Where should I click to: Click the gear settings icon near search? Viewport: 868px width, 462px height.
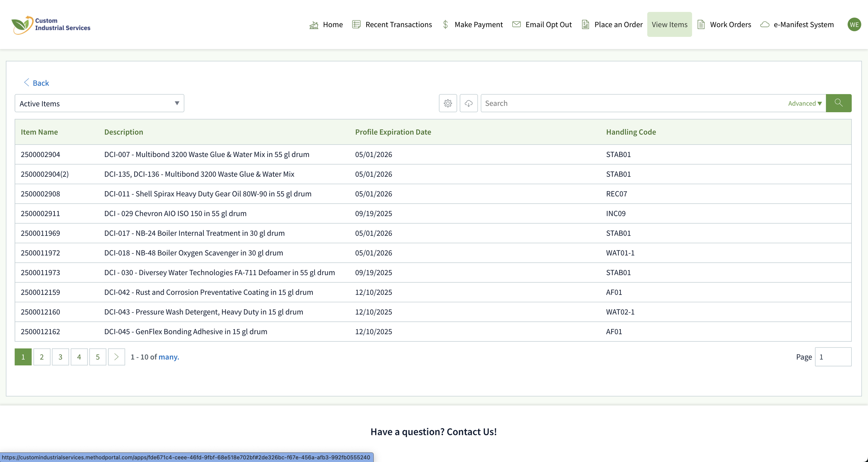[448, 103]
